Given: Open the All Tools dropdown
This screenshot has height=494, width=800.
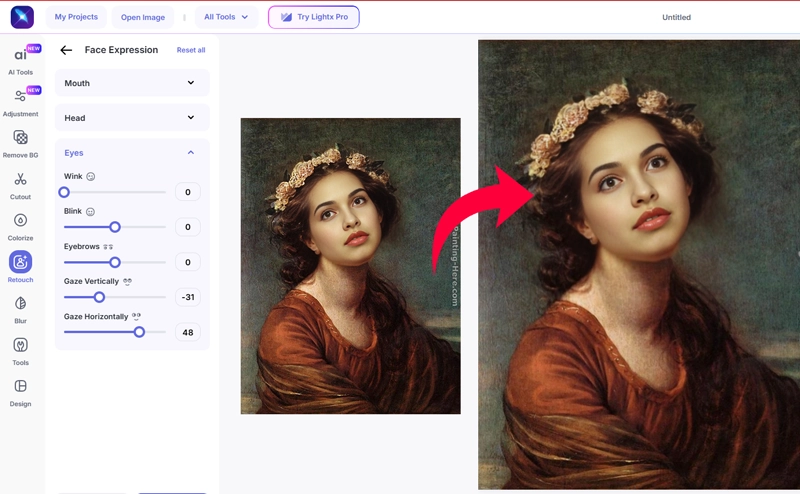Looking at the screenshot, I should [226, 17].
